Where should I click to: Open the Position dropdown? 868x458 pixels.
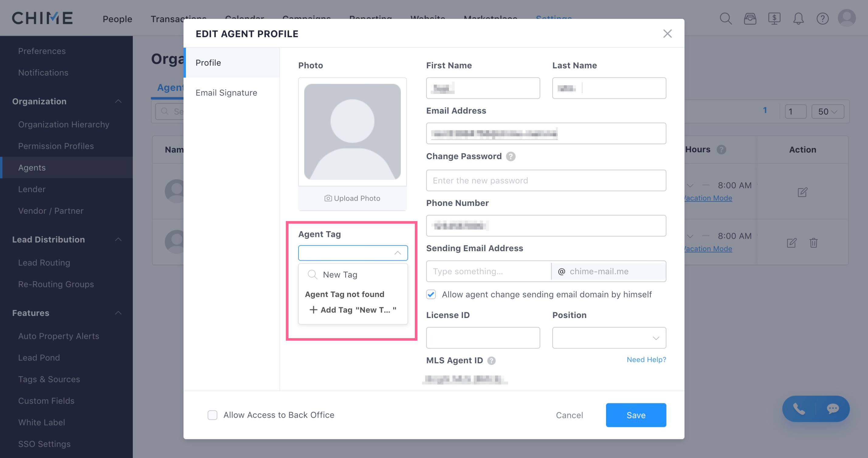point(609,338)
